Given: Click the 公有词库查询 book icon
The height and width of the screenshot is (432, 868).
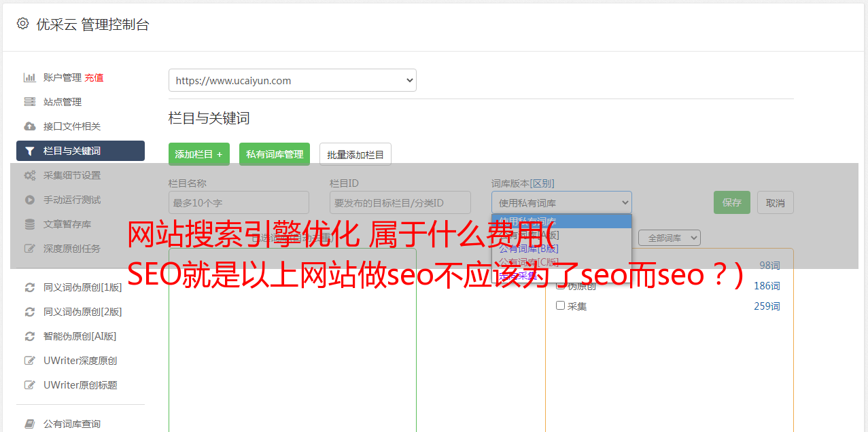Looking at the screenshot, I should pos(30,424).
